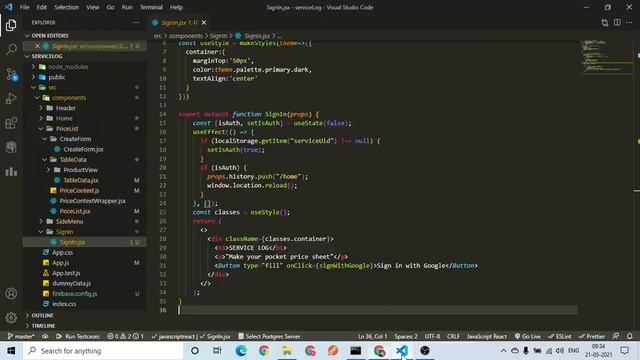640x360 pixels.
Task: Click Prettier status bar item
Action: [x=591, y=336]
